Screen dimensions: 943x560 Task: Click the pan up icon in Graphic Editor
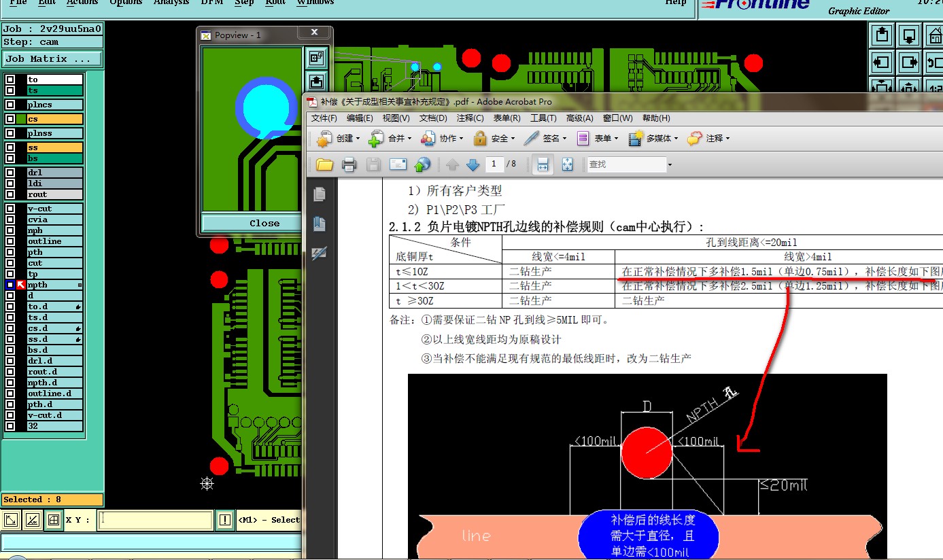coord(882,35)
